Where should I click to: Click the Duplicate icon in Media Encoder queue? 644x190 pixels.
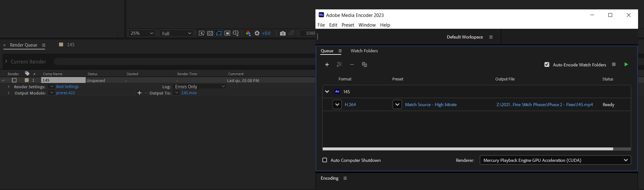[x=364, y=64]
